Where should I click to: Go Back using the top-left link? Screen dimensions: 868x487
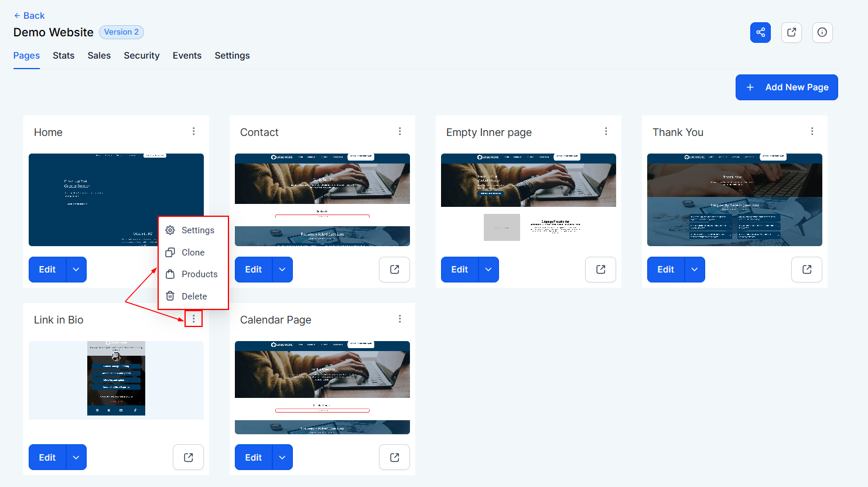pyautogui.click(x=29, y=16)
